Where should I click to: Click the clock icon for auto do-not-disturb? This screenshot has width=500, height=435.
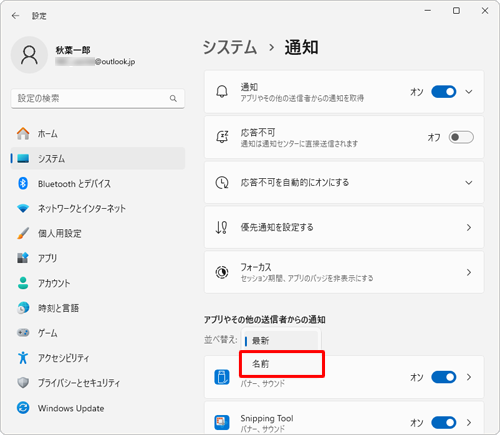click(222, 183)
